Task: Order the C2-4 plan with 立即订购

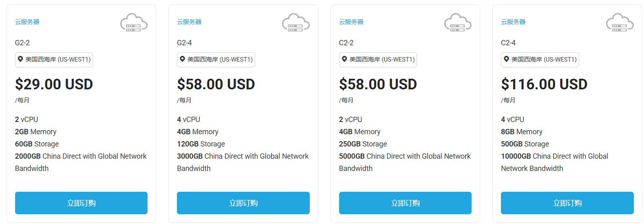Action: click(x=567, y=203)
